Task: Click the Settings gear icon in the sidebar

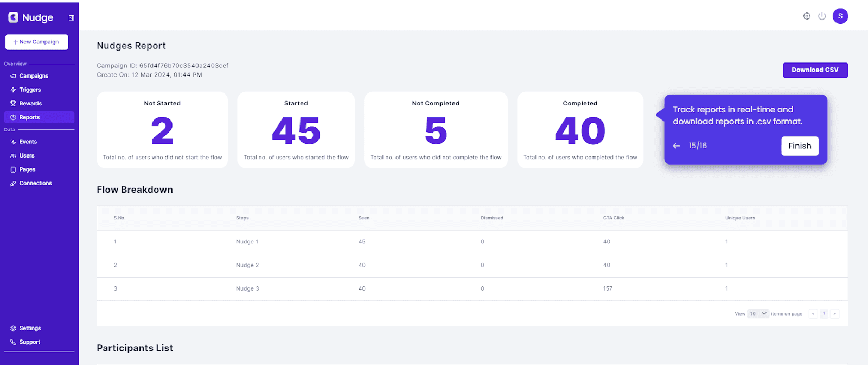Action: pyautogui.click(x=13, y=329)
